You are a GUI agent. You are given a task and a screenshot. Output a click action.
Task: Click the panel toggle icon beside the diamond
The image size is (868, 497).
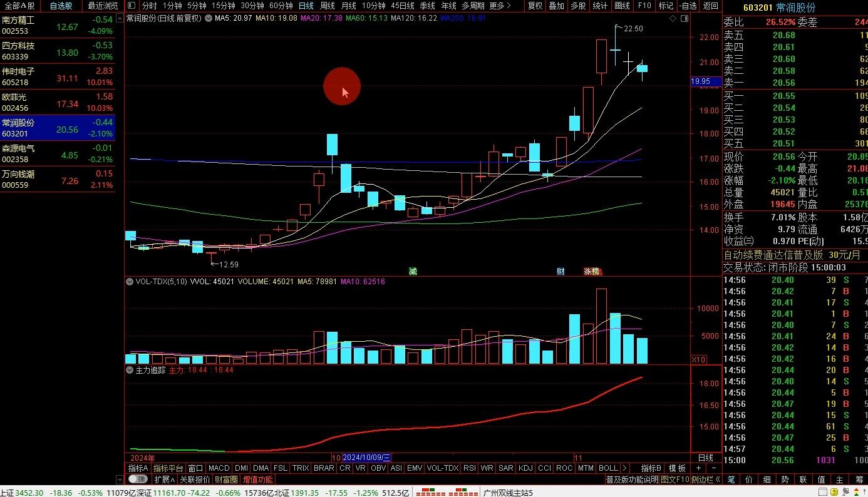click(683, 18)
